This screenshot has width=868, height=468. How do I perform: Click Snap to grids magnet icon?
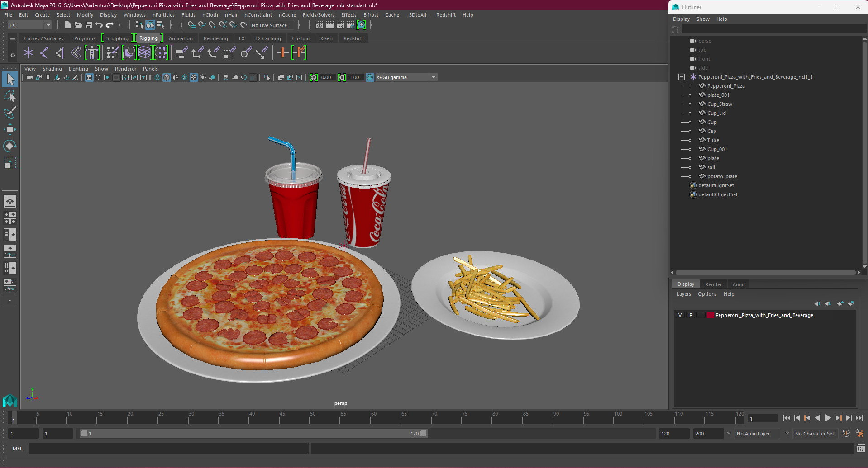point(191,25)
